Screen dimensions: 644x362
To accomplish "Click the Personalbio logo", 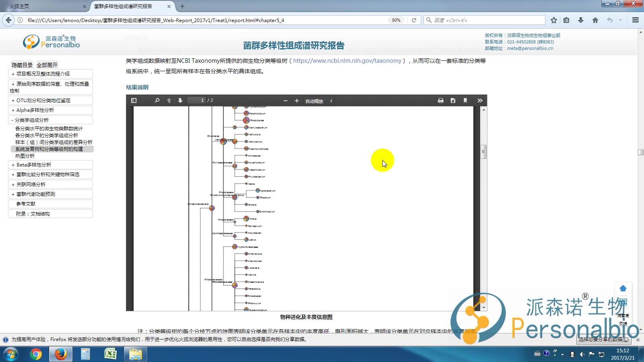I will (x=52, y=42).
